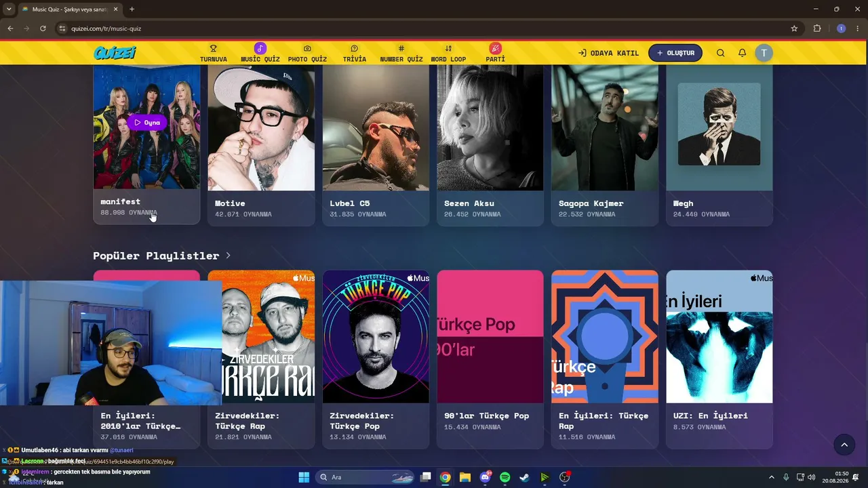The height and width of the screenshot is (488, 868).
Task: Open the notifications bell
Action: coord(742,53)
